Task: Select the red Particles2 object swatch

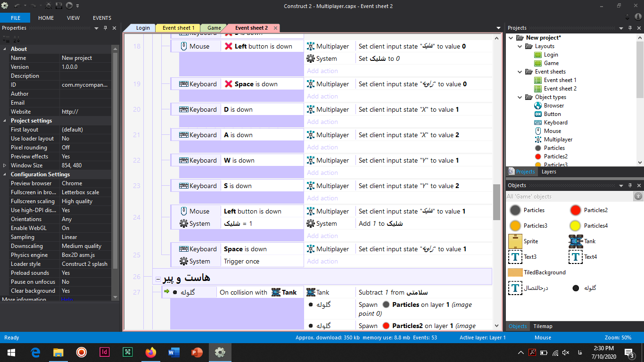Action: 576,210
